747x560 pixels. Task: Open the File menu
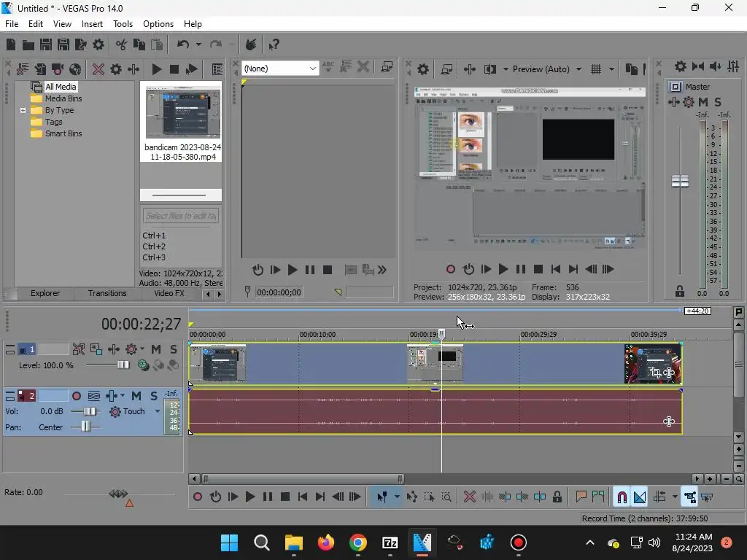[12, 24]
